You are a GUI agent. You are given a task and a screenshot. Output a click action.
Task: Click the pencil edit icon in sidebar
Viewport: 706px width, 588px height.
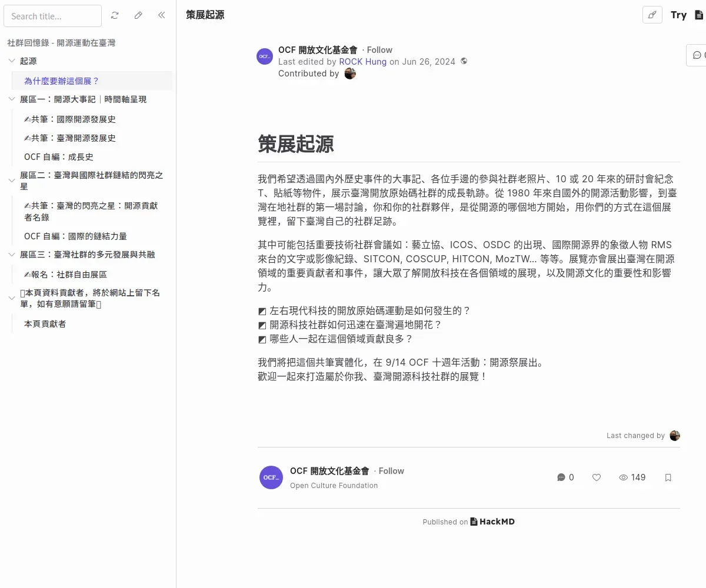[138, 16]
